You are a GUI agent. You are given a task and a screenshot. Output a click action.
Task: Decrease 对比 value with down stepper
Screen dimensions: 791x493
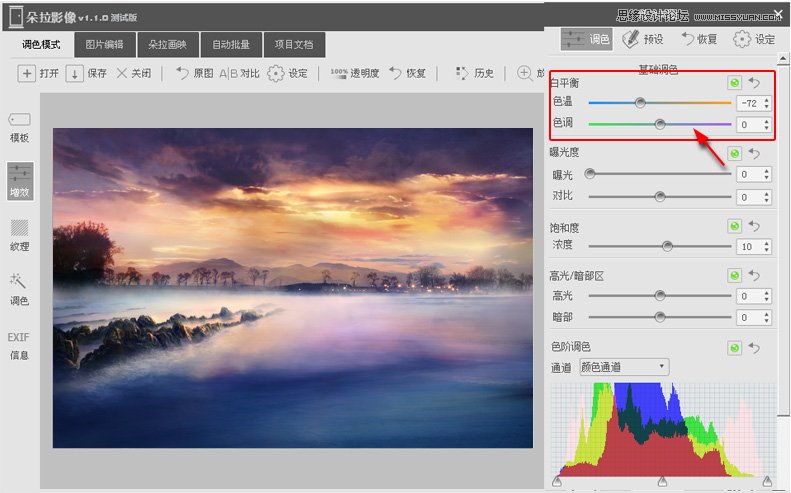(x=767, y=200)
